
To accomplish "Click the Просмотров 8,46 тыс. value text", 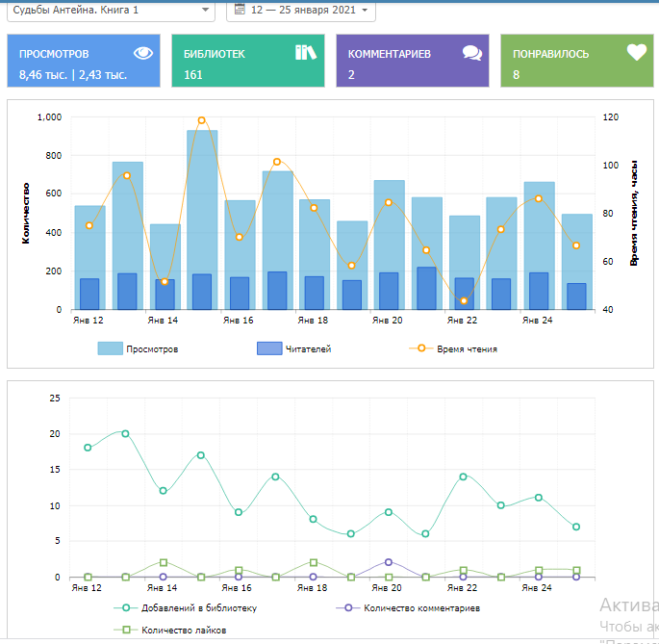I will [43, 75].
